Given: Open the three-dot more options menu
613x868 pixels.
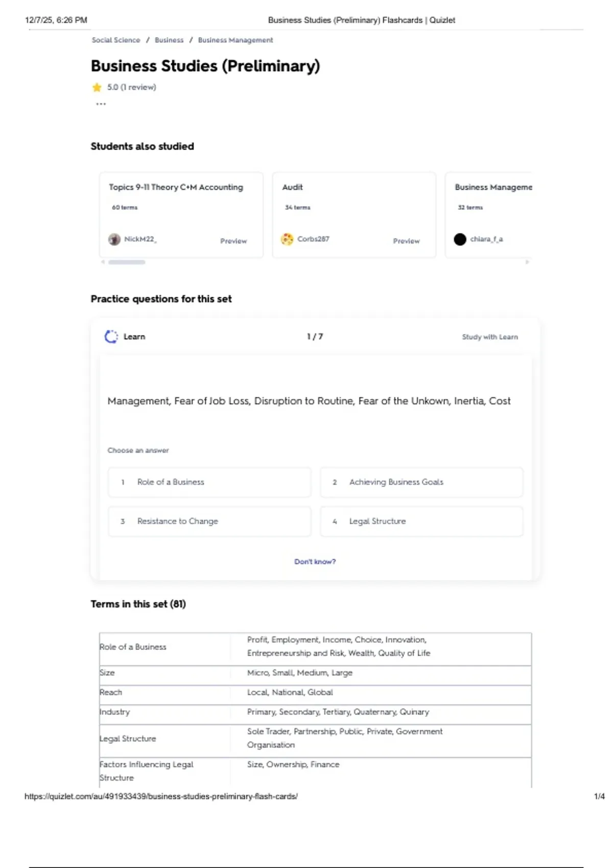Looking at the screenshot, I should tap(101, 104).
